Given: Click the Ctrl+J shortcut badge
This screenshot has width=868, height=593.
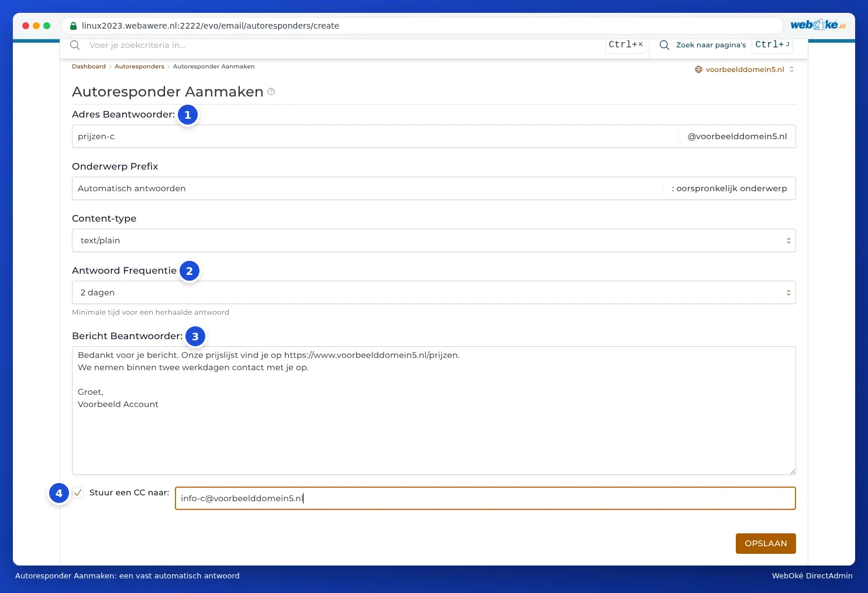Looking at the screenshot, I should coord(772,45).
